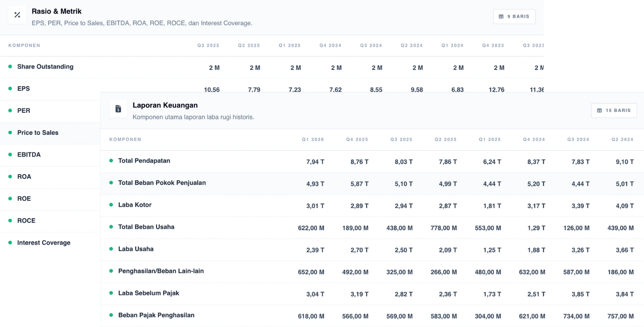This screenshot has height=327, width=644.
Task: Click the document icon beside Laporan Keuangan
Action: (118, 109)
